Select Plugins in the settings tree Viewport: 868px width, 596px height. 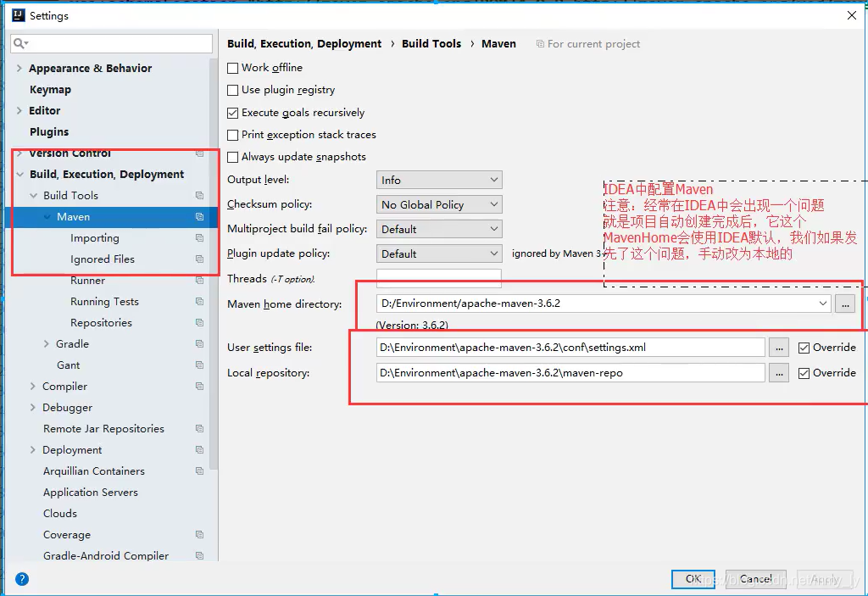(49, 131)
